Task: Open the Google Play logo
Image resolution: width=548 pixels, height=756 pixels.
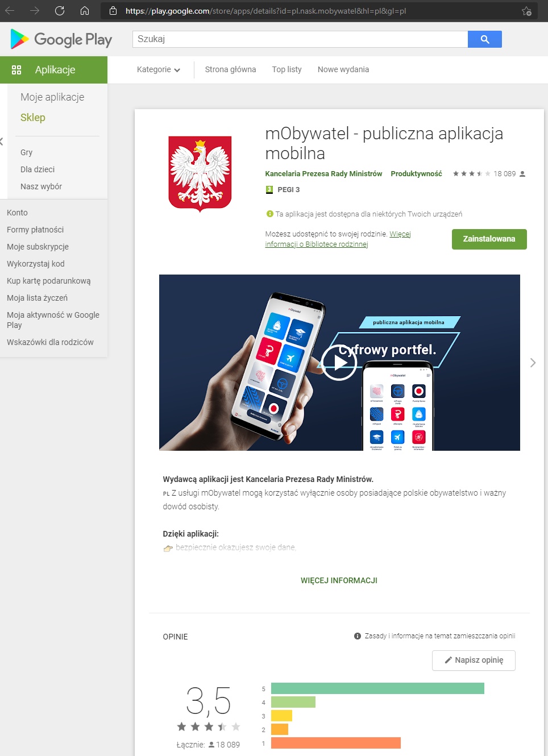Action: tap(61, 39)
